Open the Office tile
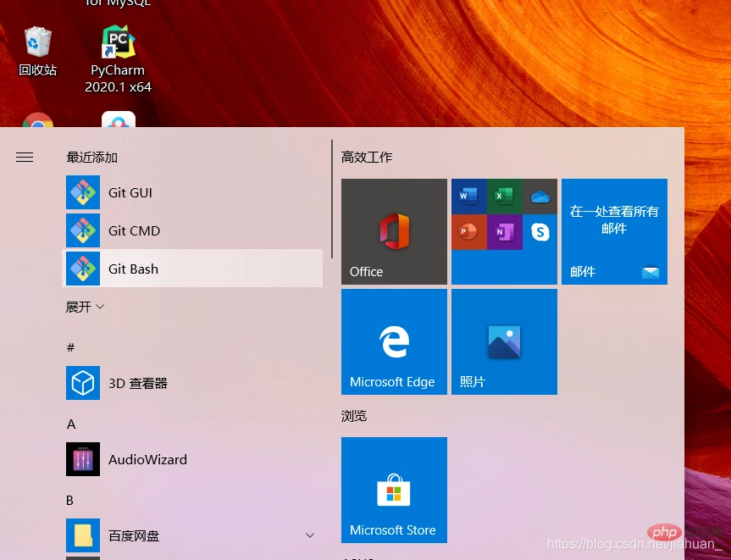 click(394, 231)
